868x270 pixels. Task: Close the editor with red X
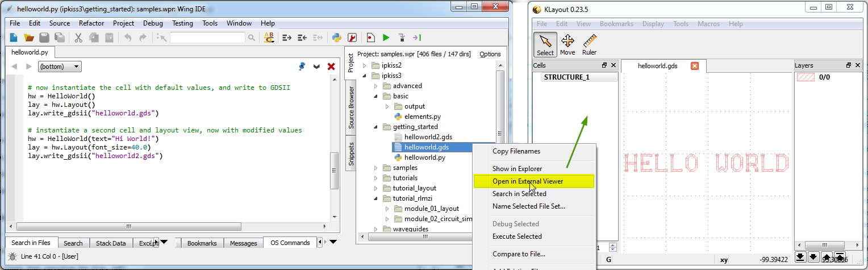(x=331, y=67)
